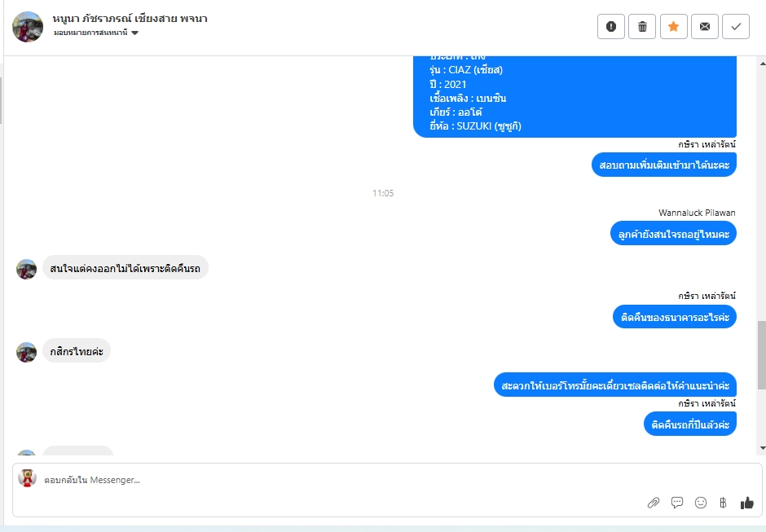The image size is (766, 532).
Task: Toggle the orange star follow-up marker
Action: point(673,26)
